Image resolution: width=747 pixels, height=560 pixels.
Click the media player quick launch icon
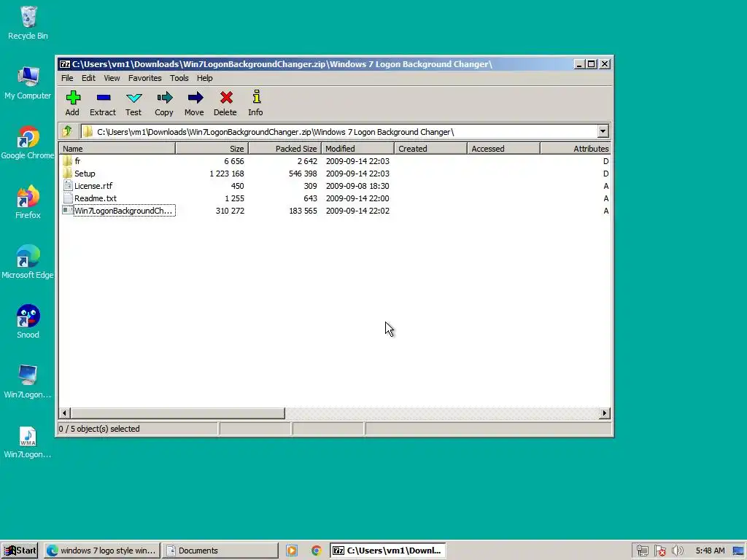292,551
